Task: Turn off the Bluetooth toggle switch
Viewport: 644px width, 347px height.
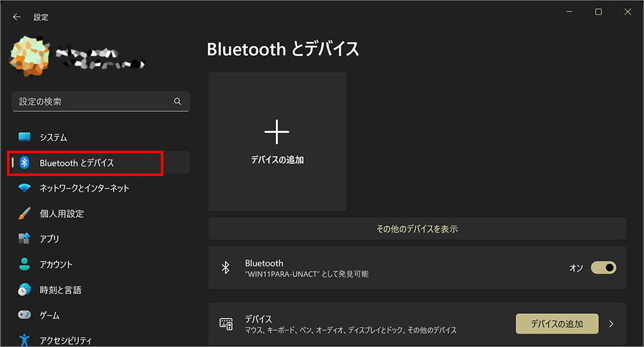Action: point(603,268)
